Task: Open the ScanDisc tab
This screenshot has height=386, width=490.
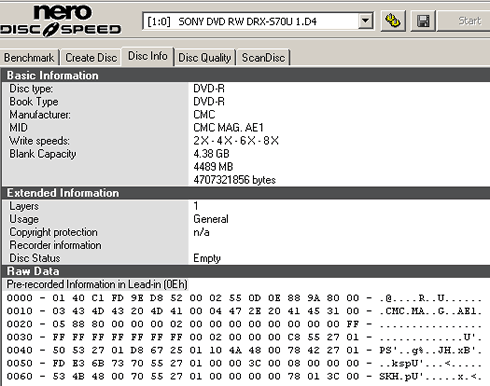Action: pos(263,58)
